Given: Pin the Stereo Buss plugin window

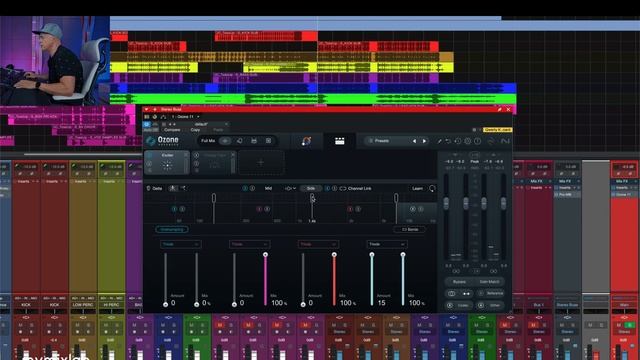Looking at the screenshot, I should [x=499, y=109].
